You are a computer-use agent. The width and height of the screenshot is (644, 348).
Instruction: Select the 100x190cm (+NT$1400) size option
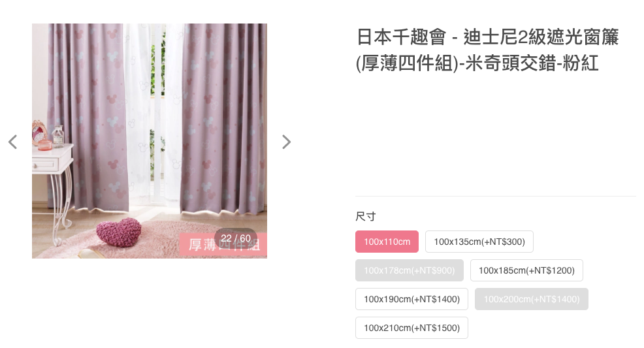coord(411,299)
